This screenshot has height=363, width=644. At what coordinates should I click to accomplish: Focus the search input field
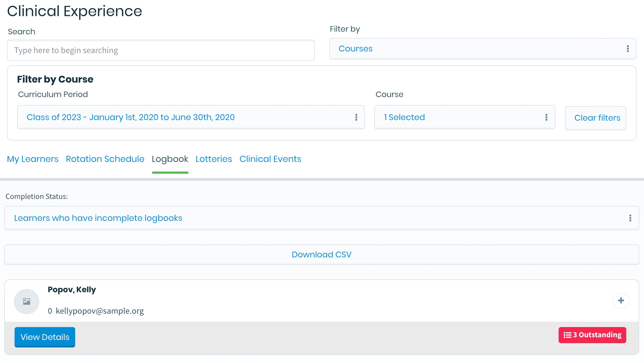point(161,50)
